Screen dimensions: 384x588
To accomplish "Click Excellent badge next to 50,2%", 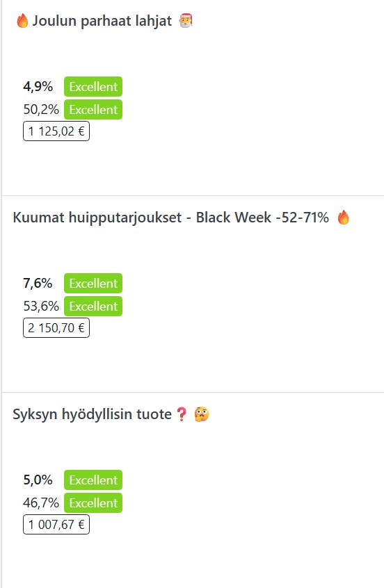I will pyautogui.click(x=93, y=110).
